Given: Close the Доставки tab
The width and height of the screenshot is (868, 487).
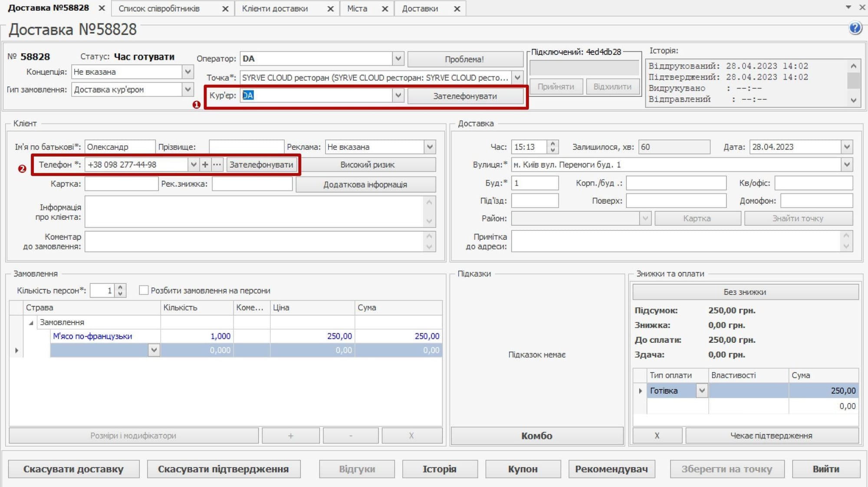Looking at the screenshot, I should (x=457, y=9).
